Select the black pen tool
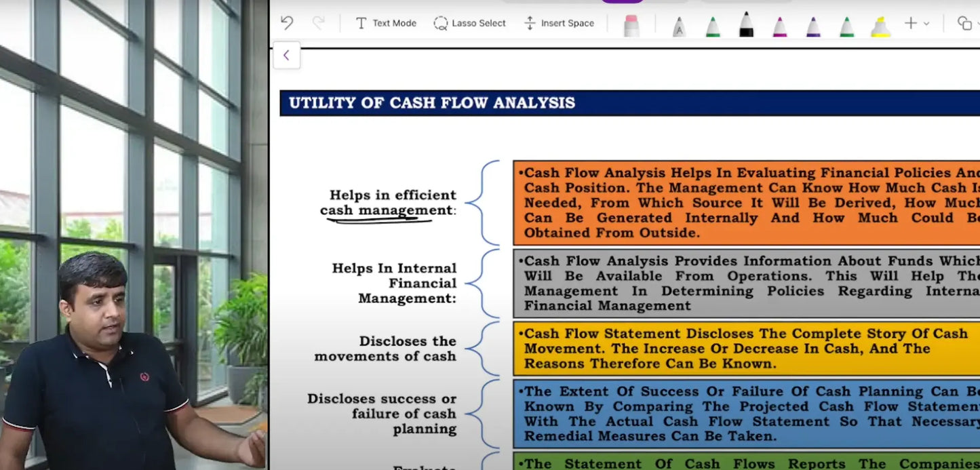 tap(746, 25)
